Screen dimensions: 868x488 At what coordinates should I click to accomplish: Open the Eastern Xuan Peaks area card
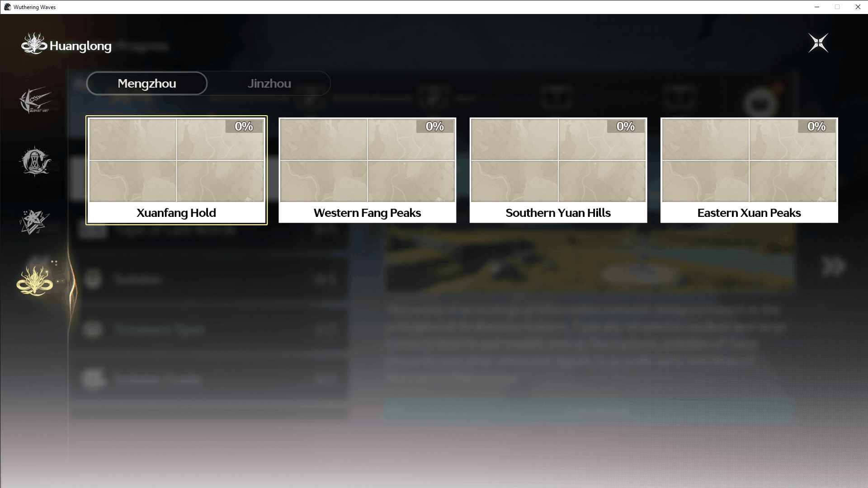749,170
